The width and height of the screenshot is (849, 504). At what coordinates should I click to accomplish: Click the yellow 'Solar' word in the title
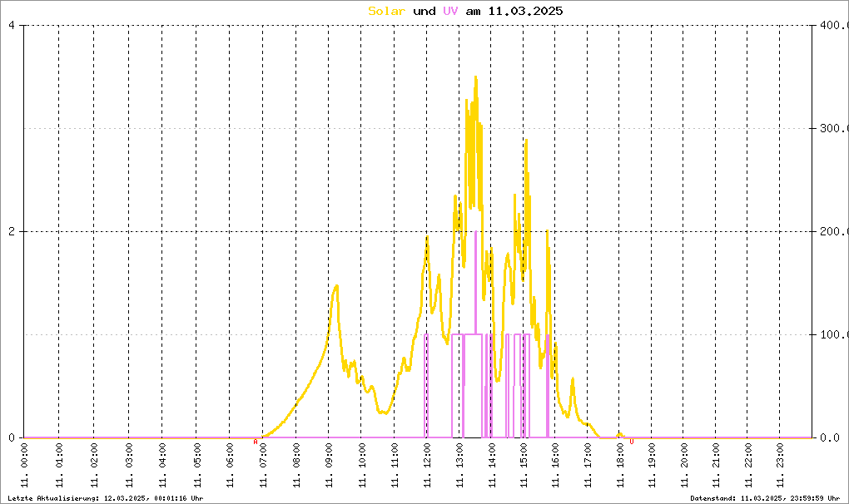(386, 11)
